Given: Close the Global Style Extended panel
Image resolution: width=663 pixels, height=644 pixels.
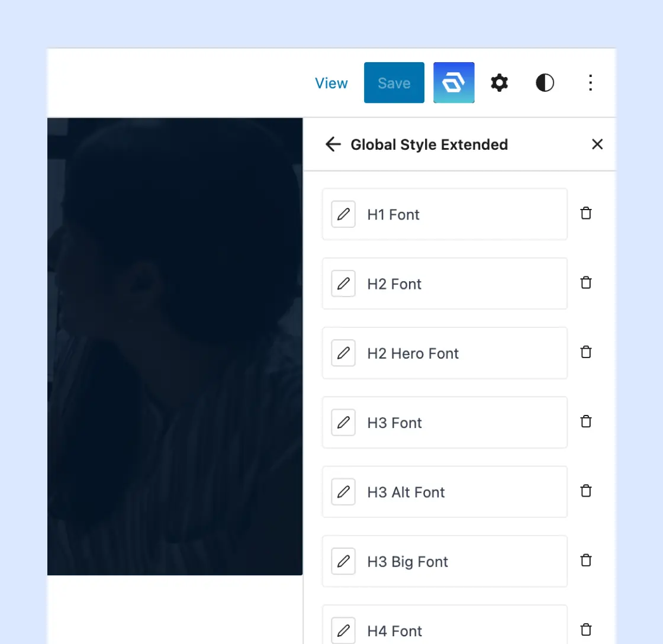Looking at the screenshot, I should click(x=597, y=144).
